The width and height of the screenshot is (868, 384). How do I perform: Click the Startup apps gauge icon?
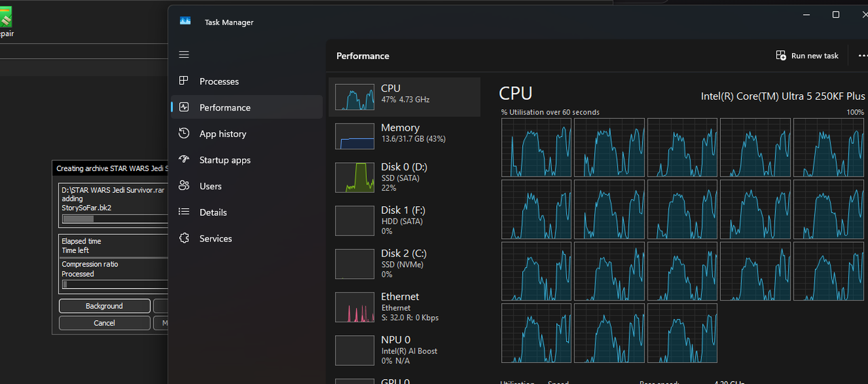[184, 159]
